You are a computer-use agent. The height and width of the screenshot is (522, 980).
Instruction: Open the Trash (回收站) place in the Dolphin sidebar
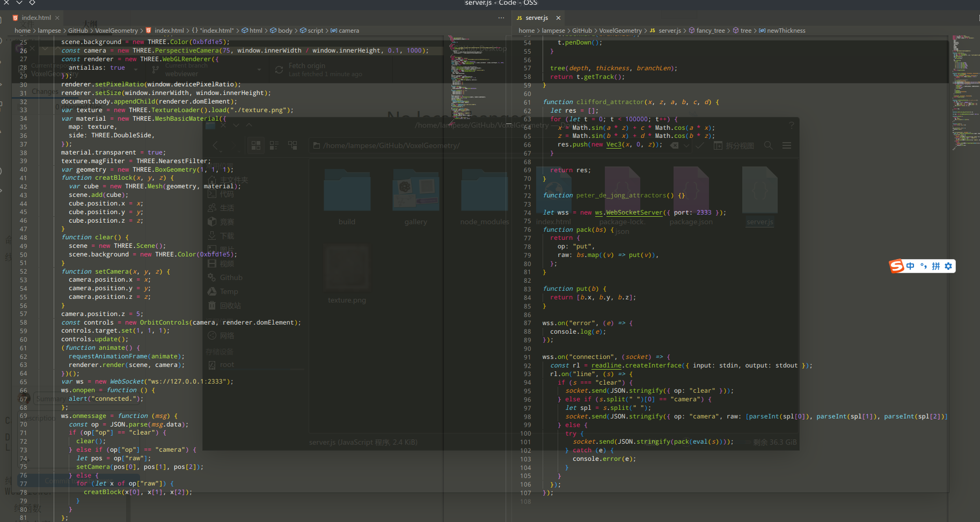[225, 305]
